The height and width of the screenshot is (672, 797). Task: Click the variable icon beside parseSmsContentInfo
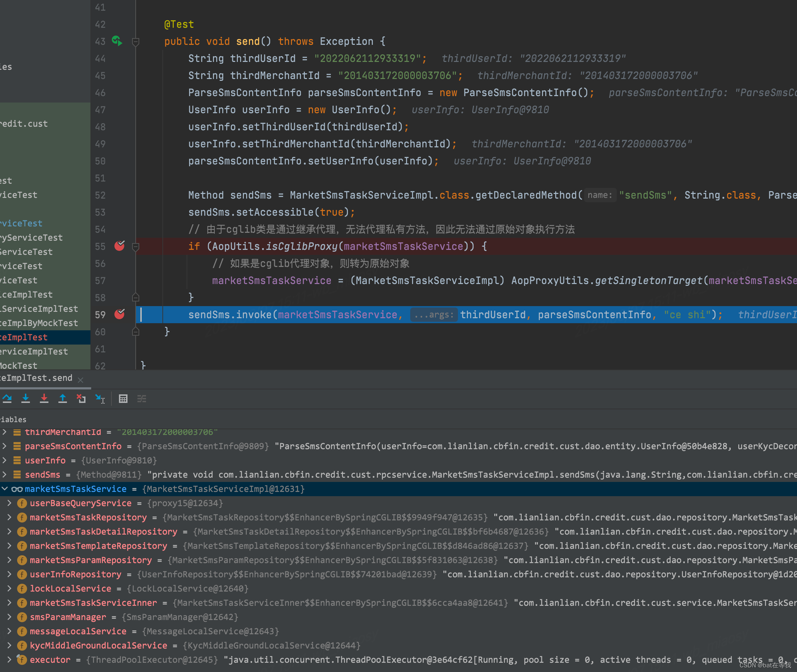click(17, 446)
